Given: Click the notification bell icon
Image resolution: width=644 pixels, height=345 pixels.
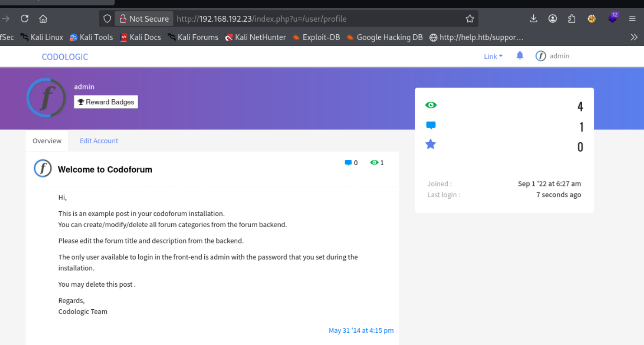Looking at the screenshot, I should pos(520,56).
